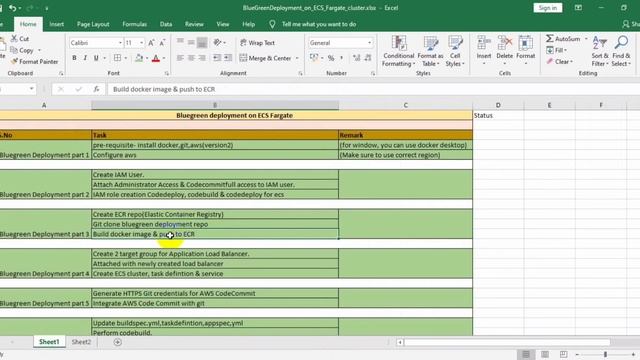Apply the Fill Color bucket

tap(139, 58)
